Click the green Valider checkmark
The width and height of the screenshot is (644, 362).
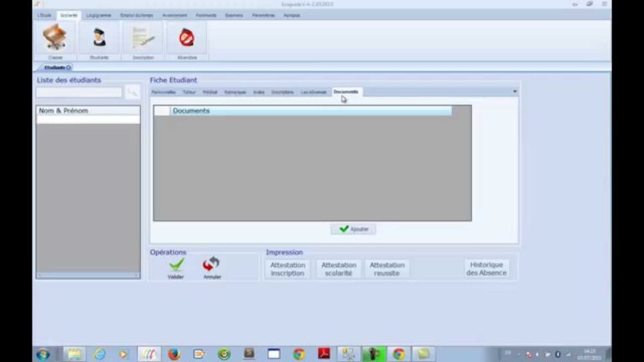(x=176, y=265)
